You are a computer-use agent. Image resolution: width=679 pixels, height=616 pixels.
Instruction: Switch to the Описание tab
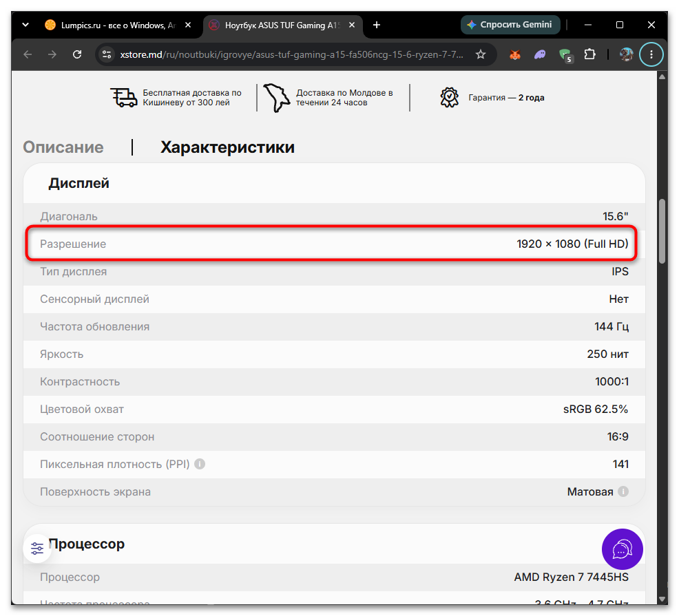tap(63, 147)
